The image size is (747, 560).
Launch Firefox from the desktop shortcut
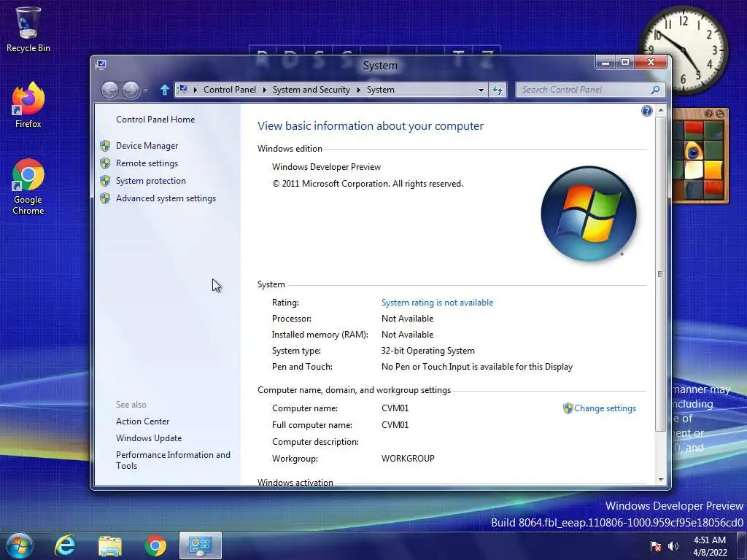click(28, 105)
